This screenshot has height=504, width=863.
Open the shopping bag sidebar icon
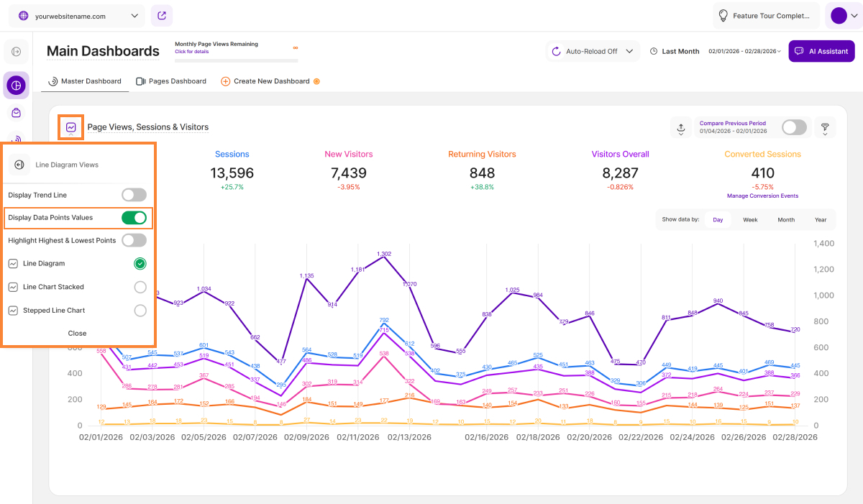click(16, 113)
